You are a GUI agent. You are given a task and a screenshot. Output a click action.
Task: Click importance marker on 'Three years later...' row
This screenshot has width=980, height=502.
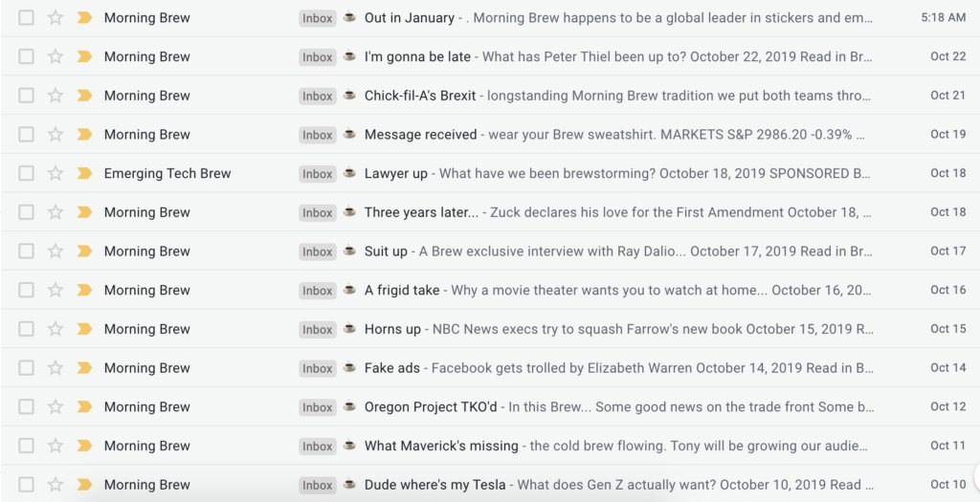click(x=84, y=212)
